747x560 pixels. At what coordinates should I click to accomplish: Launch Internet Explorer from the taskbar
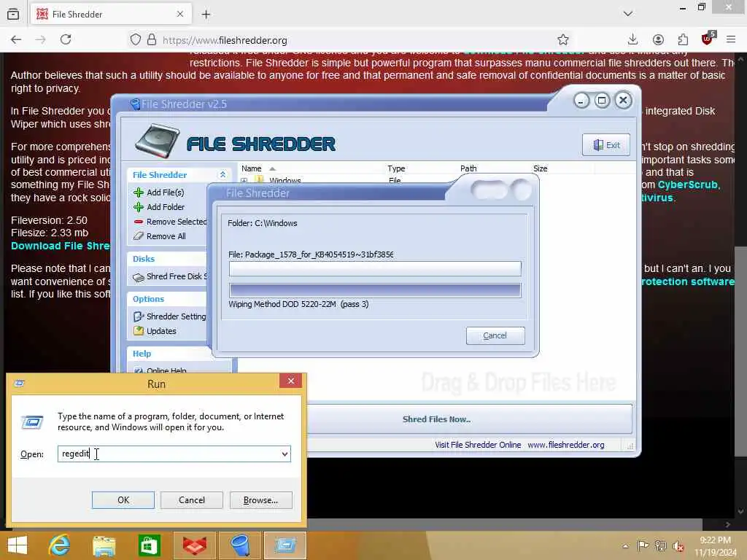tap(59, 545)
